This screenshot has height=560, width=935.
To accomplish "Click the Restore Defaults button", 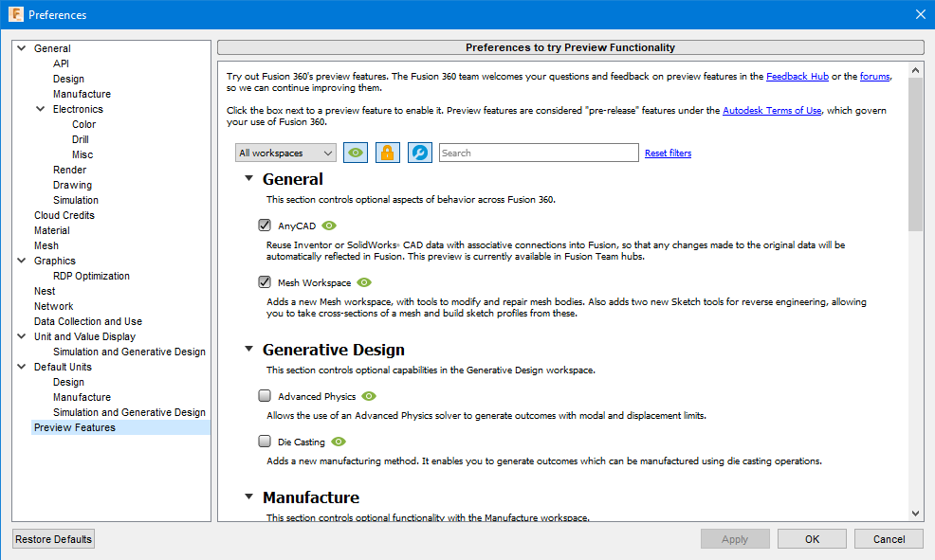I will point(54,539).
